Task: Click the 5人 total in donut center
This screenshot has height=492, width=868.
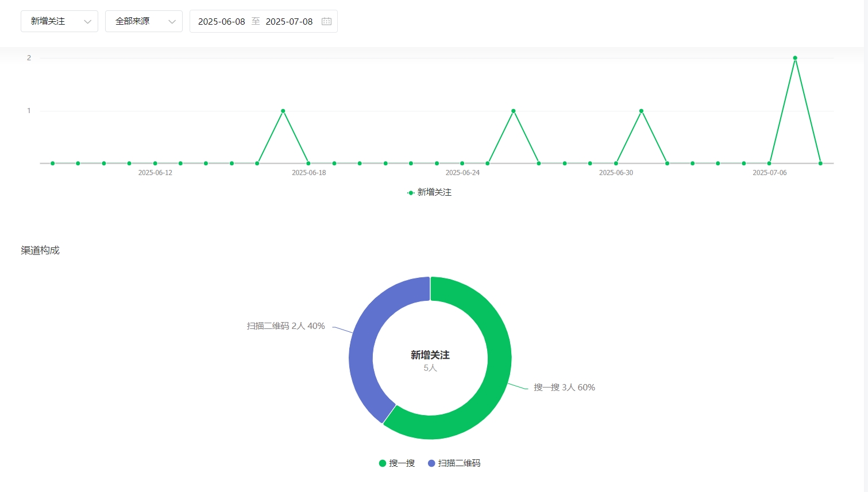Action: tap(430, 368)
